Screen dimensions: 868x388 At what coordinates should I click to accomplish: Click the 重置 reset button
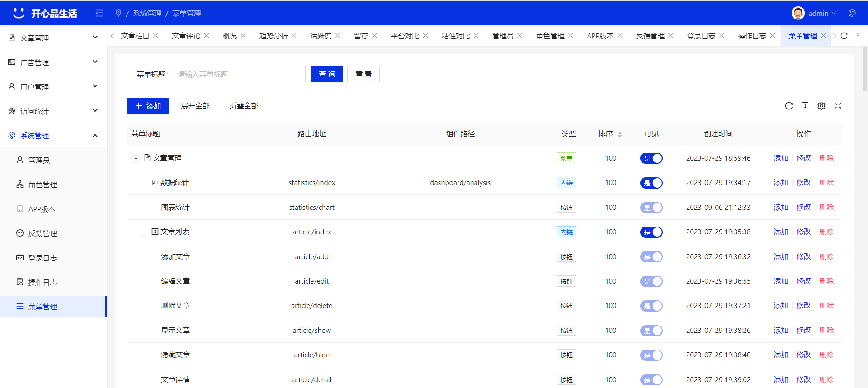pos(363,74)
